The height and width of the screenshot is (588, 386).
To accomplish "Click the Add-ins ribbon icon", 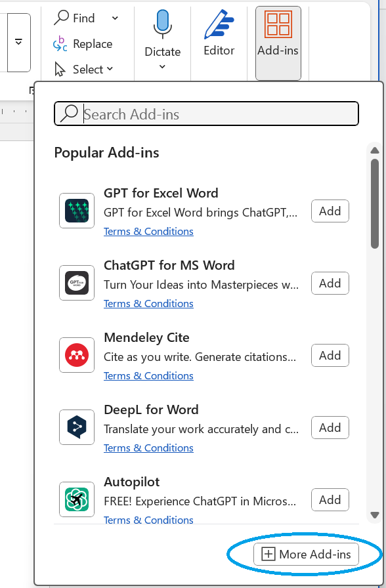I will coord(278,30).
